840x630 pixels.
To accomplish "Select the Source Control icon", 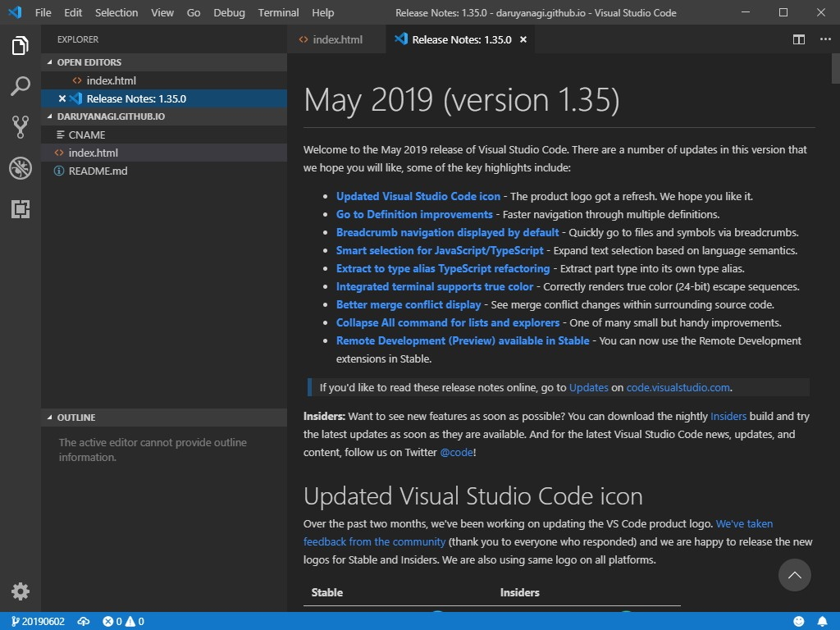I will coord(20,127).
